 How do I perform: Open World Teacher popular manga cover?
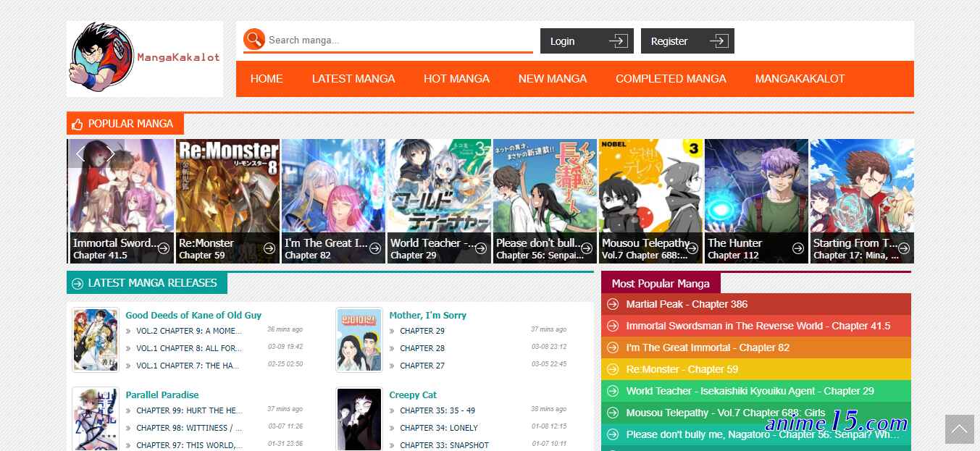click(x=439, y=201)
